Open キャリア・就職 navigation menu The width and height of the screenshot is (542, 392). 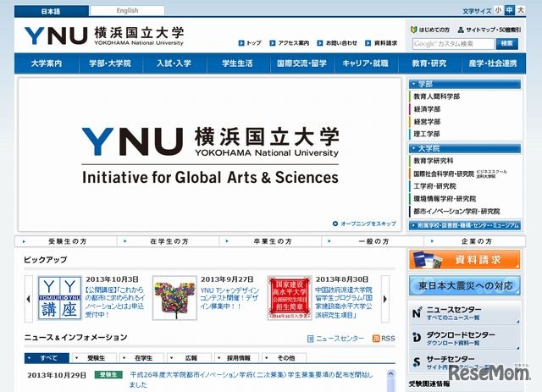pos(366,63)
